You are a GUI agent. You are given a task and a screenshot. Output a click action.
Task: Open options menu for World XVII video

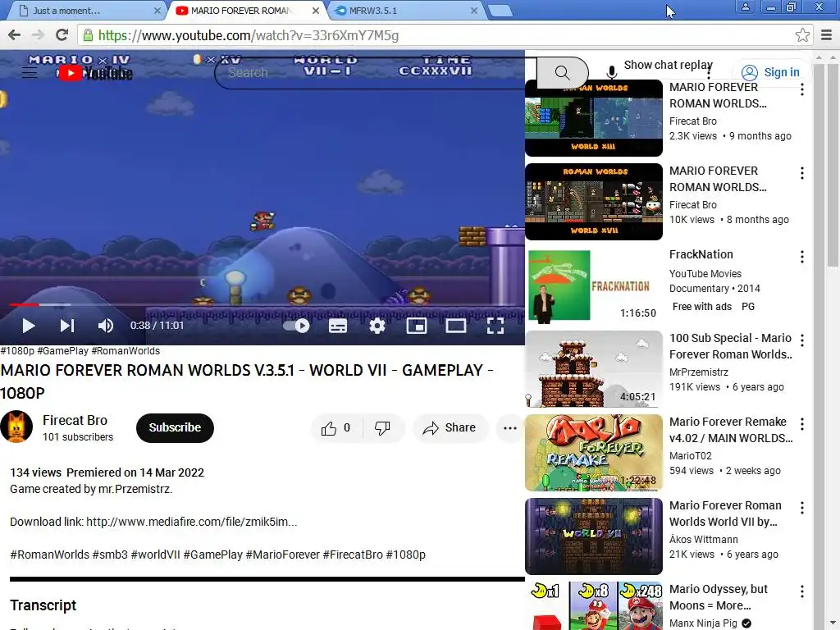tap(802, 173)
